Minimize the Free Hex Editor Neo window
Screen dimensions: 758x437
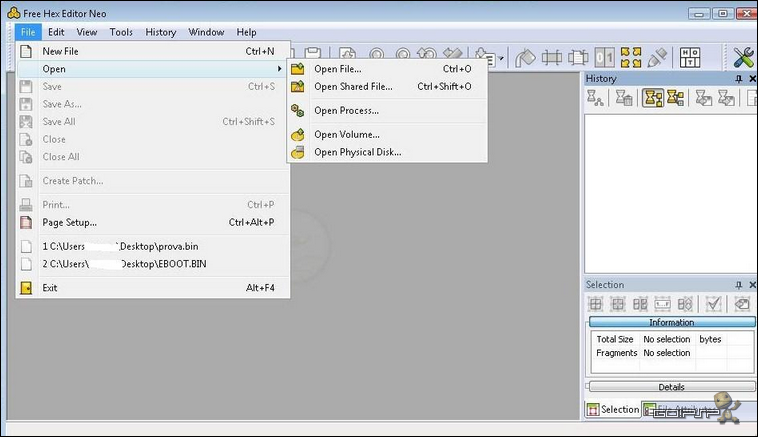point(699,14)
